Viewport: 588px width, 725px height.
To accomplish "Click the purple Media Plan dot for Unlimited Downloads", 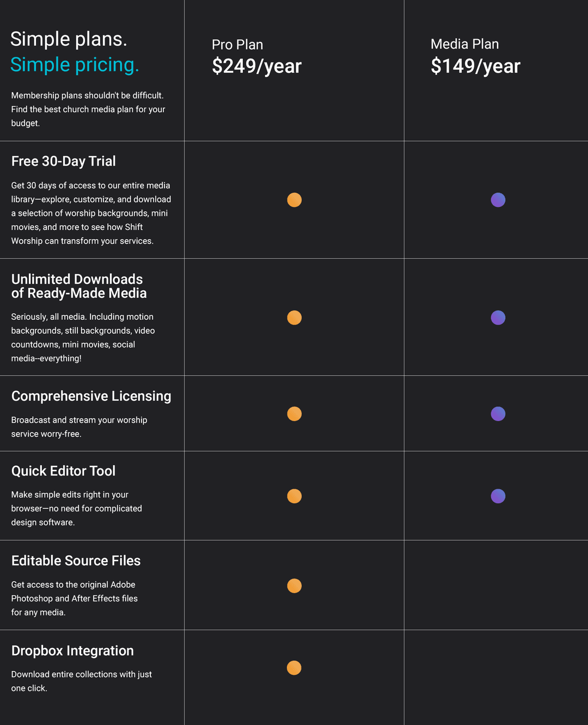I will (498, 318).
